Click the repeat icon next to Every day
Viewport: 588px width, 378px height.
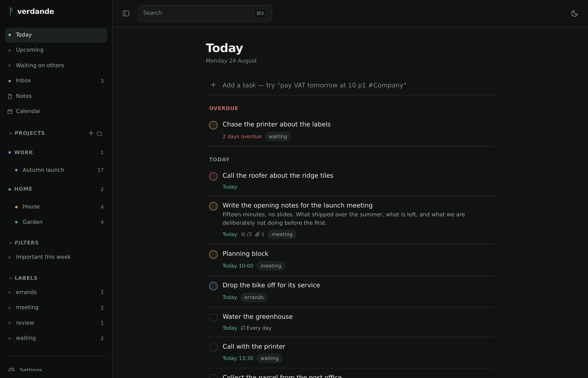tap(243, 328)
